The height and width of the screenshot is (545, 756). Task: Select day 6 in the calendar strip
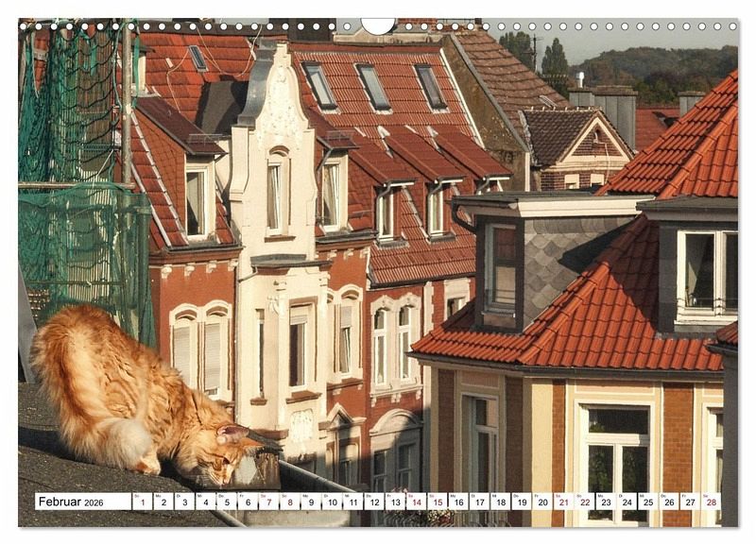(x=248, y=502)
